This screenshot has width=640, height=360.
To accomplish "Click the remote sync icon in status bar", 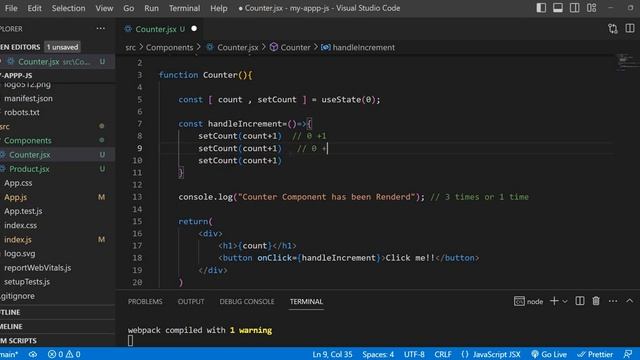I will click(x=33, y=354).
